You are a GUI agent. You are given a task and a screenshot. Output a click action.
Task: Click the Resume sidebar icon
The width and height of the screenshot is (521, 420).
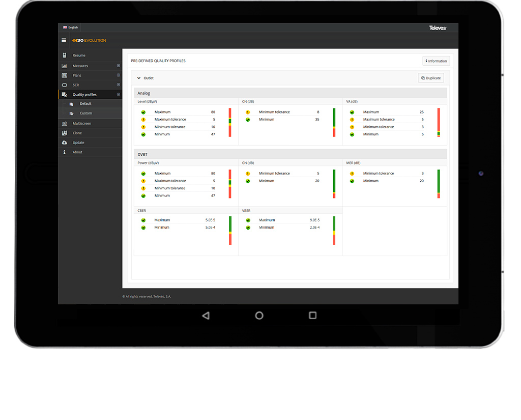(x=64, y=55)
